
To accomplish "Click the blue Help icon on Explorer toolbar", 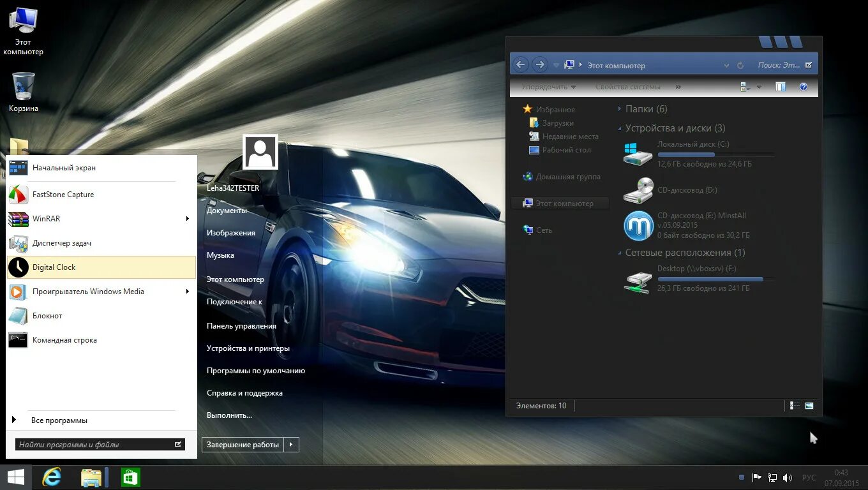I will (804, 86).
